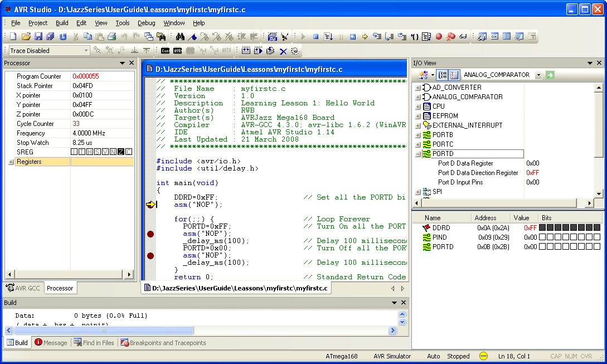Click the green arrow button in I/O View
Image resolution: width=607 pixels, height=364 pixels.
point(550,75)
